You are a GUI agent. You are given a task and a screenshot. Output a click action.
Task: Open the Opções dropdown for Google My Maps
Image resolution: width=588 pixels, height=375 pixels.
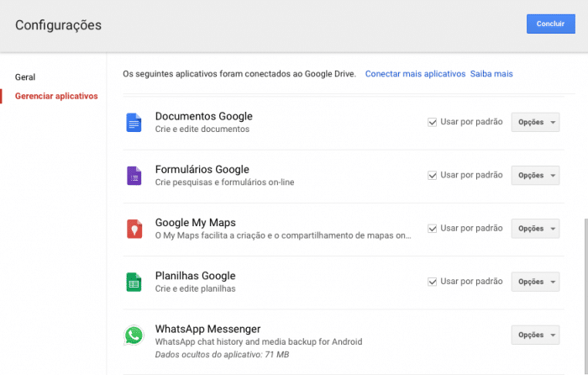(536, 229)
